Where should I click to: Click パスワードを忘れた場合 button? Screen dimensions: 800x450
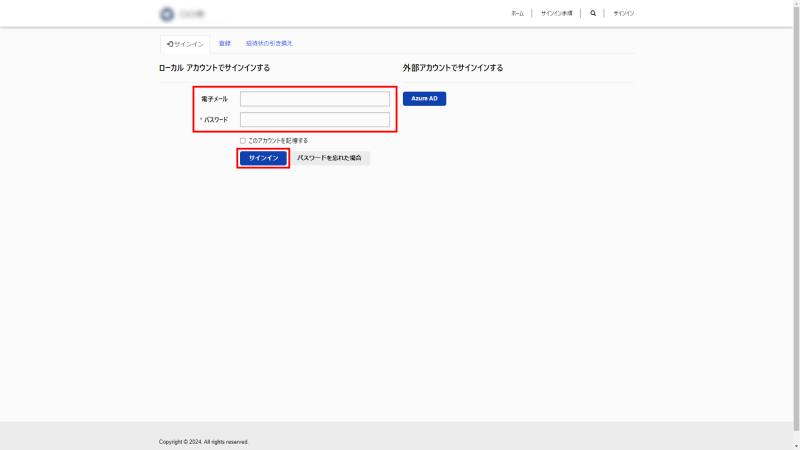pyautogui.click(x=329, y=158)
